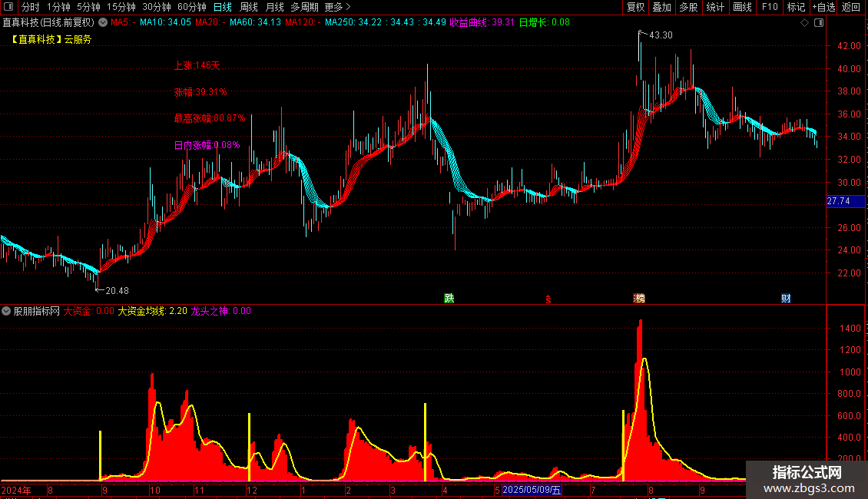Click the 返回 button
Screen dimensions: 868x499
(x=851, y=7)
